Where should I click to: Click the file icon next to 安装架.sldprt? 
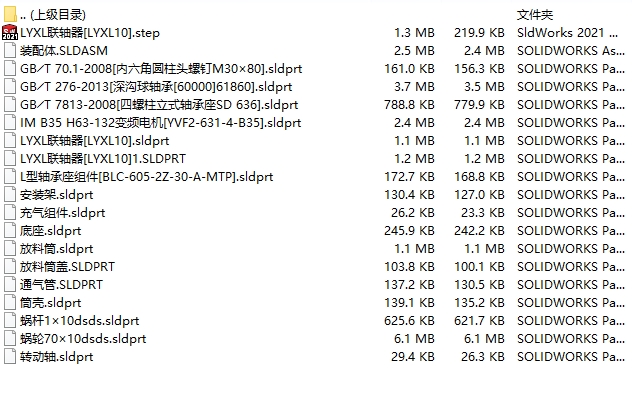coord(10,195)
